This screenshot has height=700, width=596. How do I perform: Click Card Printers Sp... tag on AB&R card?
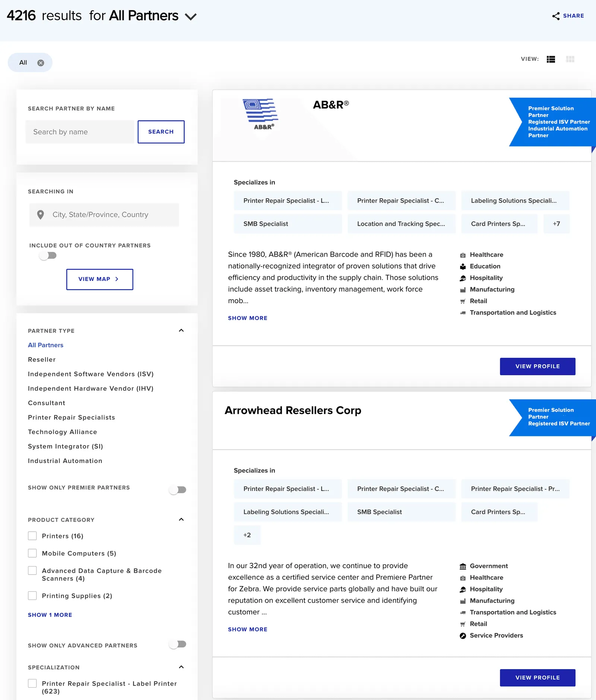point(500,224)
